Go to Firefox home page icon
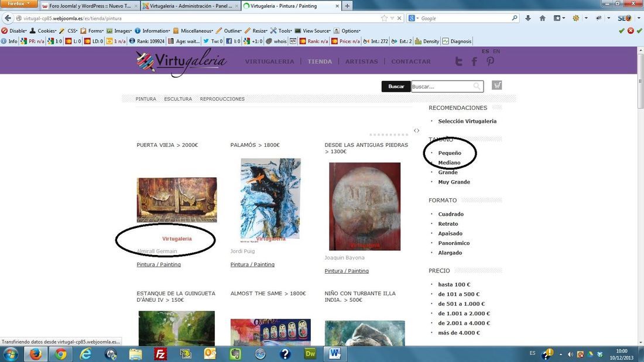The width and height of the screenshot is (644, 362). coord(543,18)
